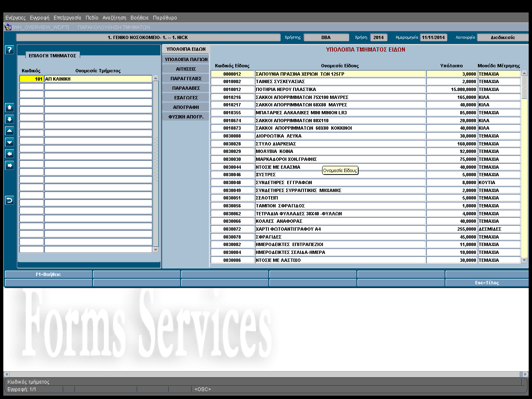Screen dimensions: 532x399
Task: Select the ΣΕΛΟΤΕΙΠ item
Action: coord(340,198)
